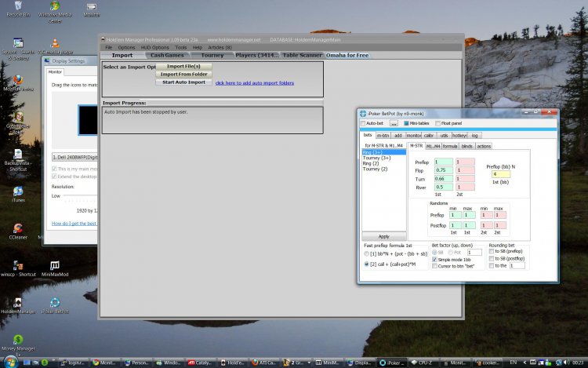
Task: Enable the Float panel checkbox
Action: click(437, 123)
